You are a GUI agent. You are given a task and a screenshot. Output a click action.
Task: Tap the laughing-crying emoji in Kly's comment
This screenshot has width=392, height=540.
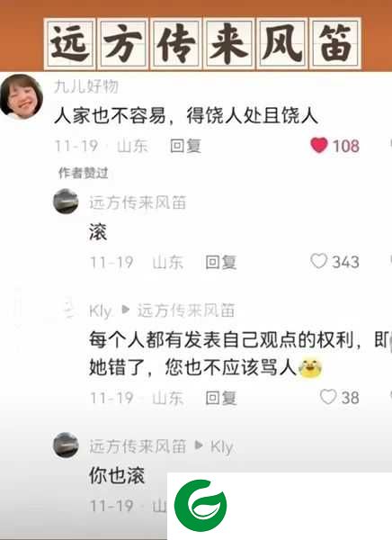point(310,368)
